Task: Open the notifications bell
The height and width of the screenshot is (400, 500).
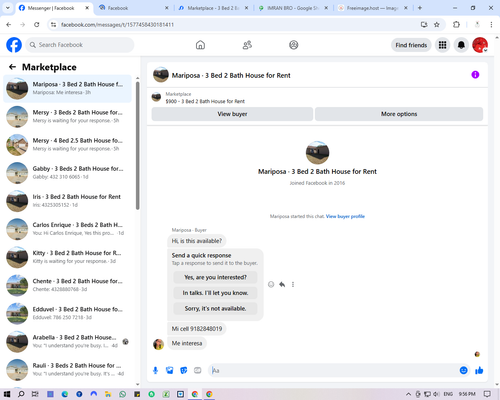Action: pyautogui.click(x=461, y=45)
